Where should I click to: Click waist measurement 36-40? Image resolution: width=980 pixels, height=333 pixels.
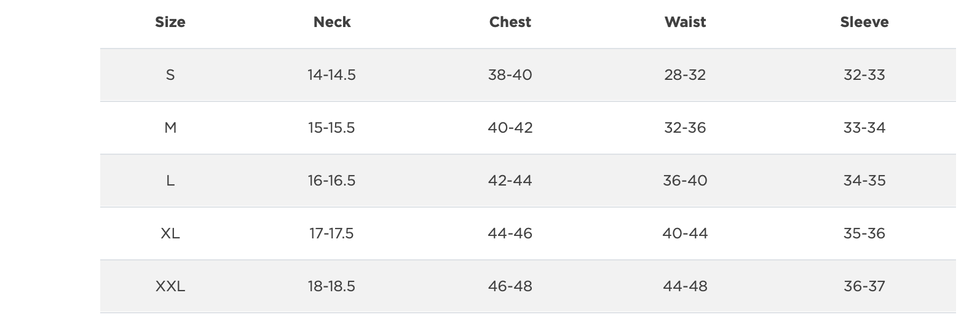tap(686, 181)
